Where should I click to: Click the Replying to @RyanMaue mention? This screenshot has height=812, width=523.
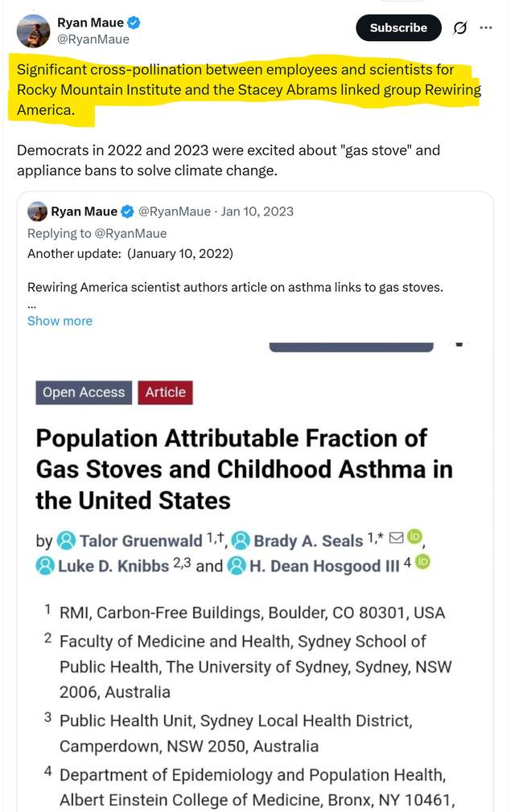130,234
